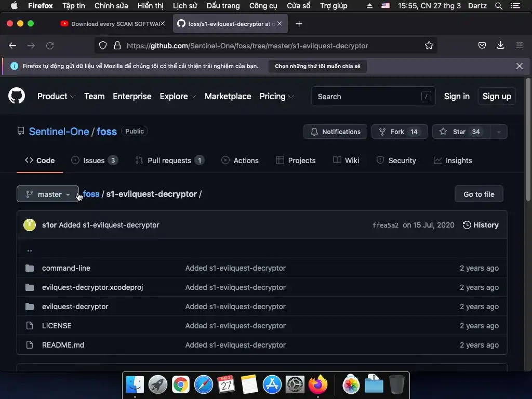Viewport: 532px width, 399px height.
Task: Click s1or user avatar
Action: tap(30, 225)
